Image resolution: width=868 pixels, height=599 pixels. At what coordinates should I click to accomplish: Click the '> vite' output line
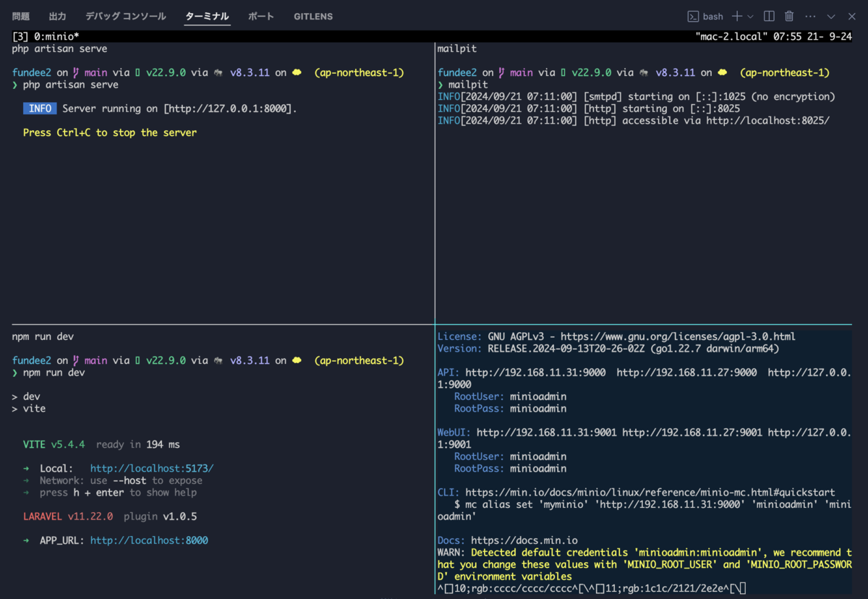tap(29, 409)
